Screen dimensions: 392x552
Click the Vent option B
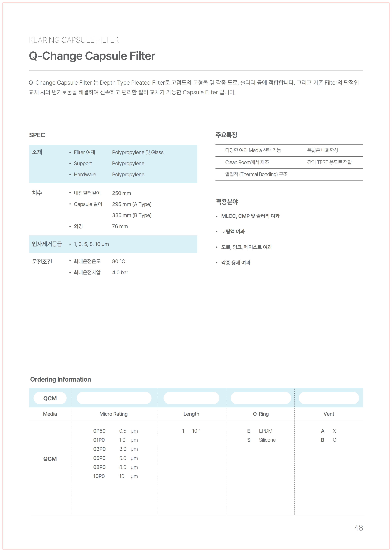pos(322,440)
